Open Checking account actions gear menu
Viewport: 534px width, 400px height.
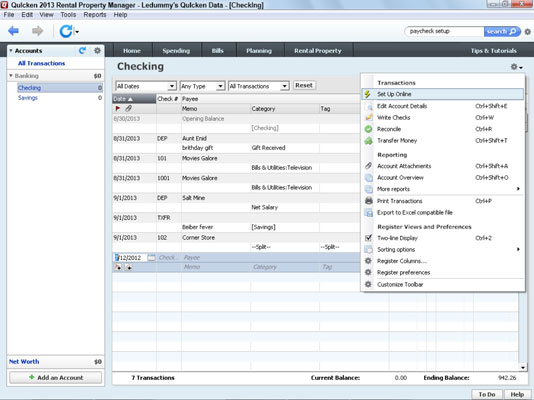click(x=516, y=67)
